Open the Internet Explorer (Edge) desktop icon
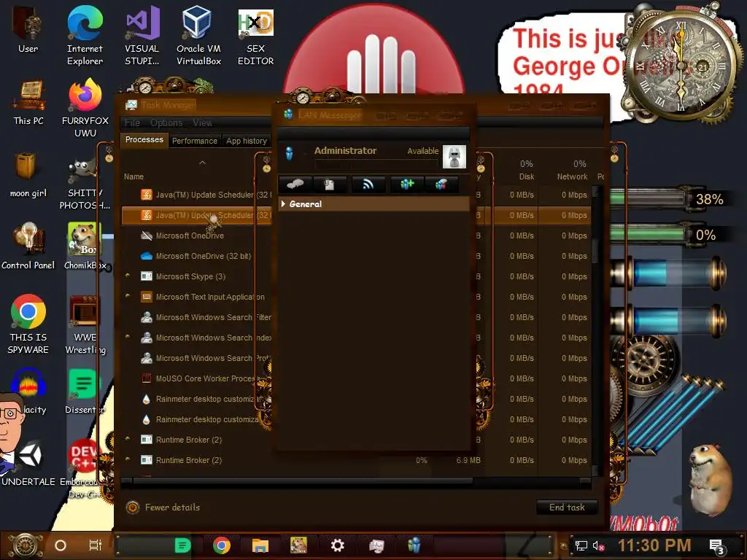 [85, 36]
